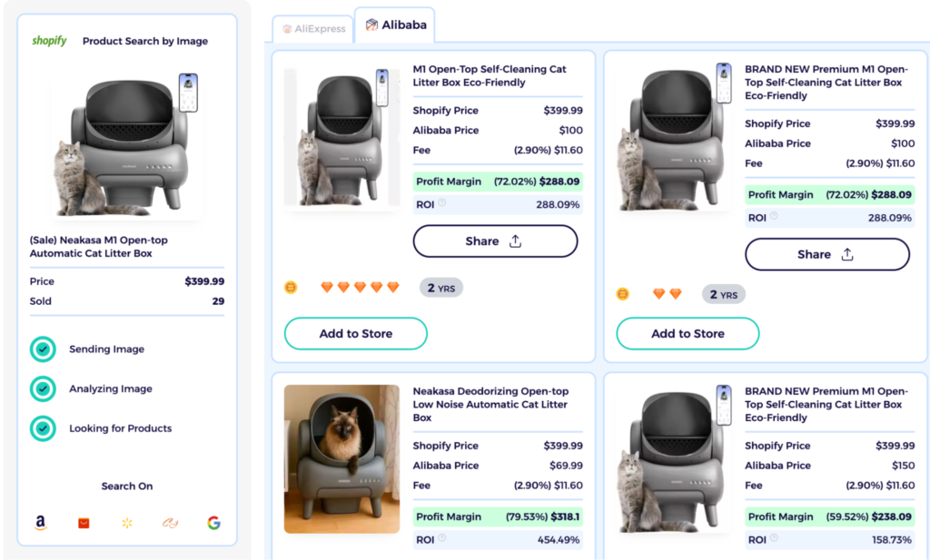Switch to the AliExpress tab
Viewport: 930px width, 560px height.
[312, 28]
